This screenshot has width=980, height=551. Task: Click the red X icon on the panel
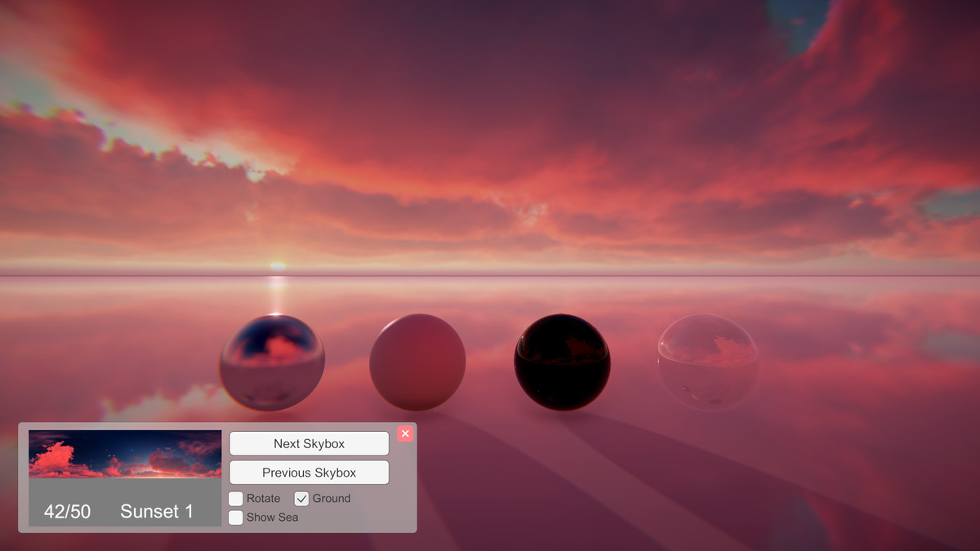click(405, 433)
